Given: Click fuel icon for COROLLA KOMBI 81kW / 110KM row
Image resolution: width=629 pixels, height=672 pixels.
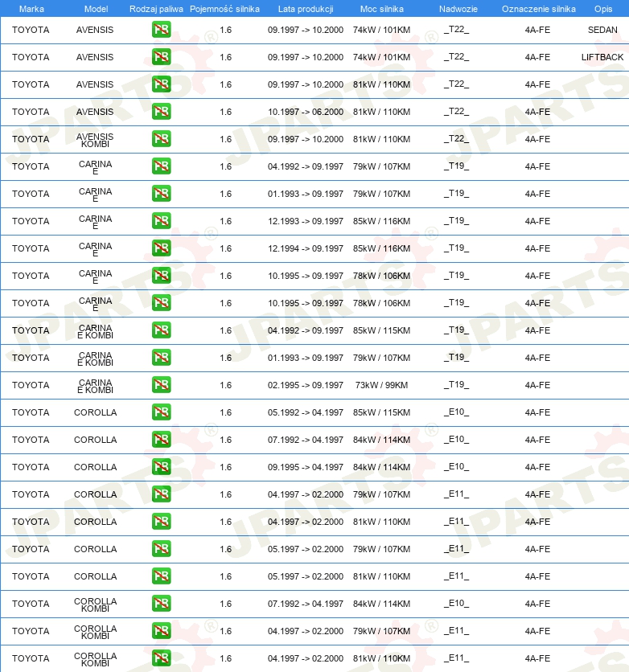Looking at the screenshot, I should click(x=161, y=658).
